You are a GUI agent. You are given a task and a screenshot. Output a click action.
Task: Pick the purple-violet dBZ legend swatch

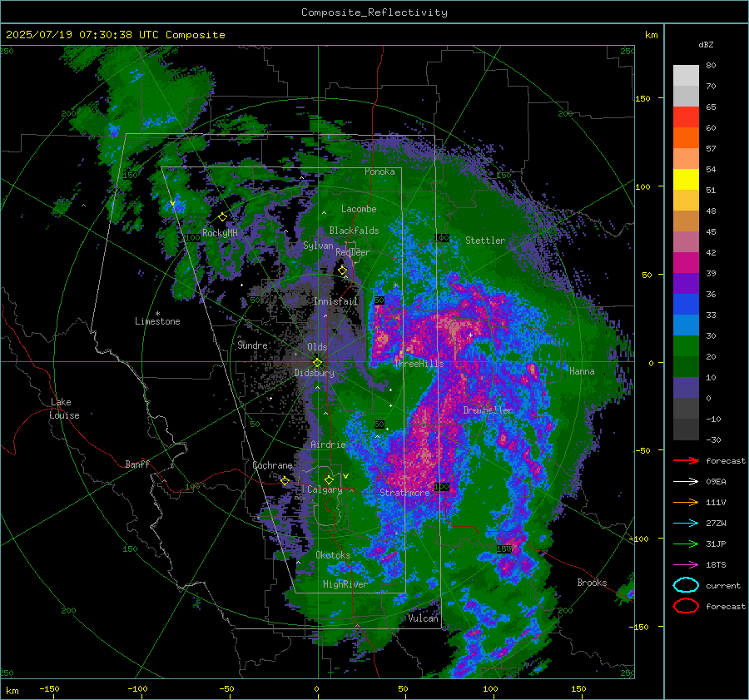point(686,283)
